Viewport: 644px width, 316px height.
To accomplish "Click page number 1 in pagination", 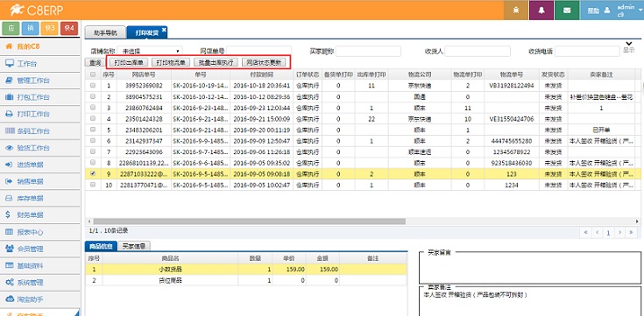I will pyautogui.click(x=608, y=232).
